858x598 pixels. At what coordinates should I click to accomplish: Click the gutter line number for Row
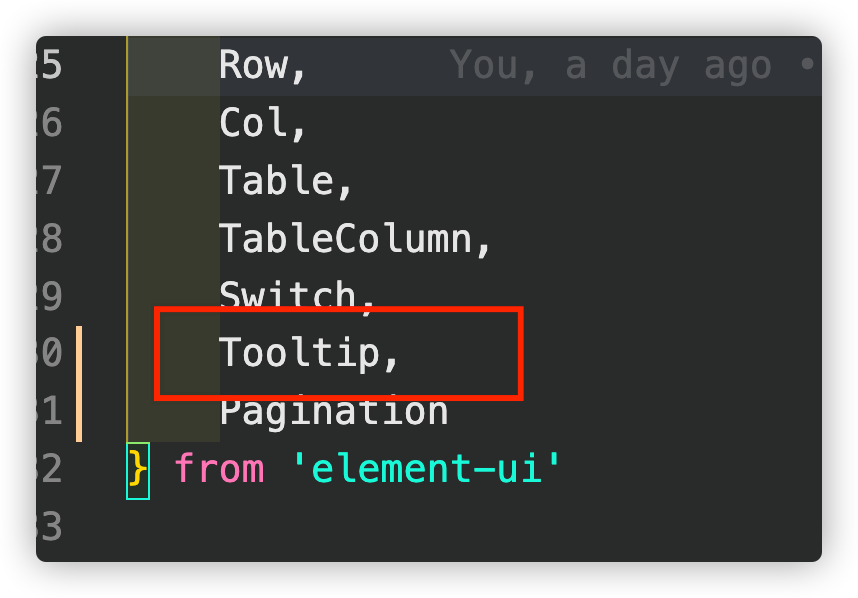point(50,66)
